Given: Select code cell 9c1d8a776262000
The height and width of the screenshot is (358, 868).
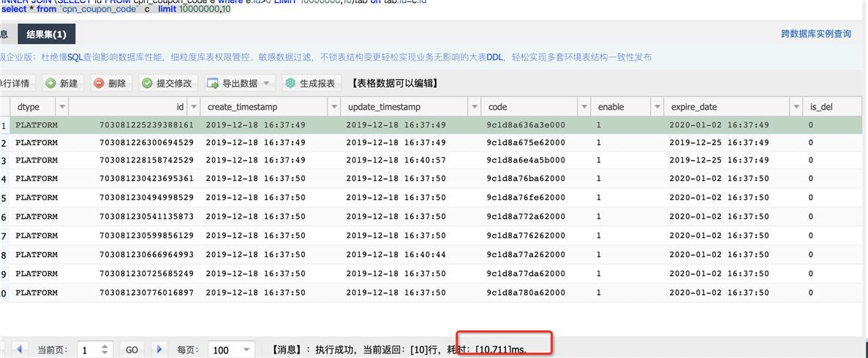Looking at the screenshot, I should [x=526, y=235].
